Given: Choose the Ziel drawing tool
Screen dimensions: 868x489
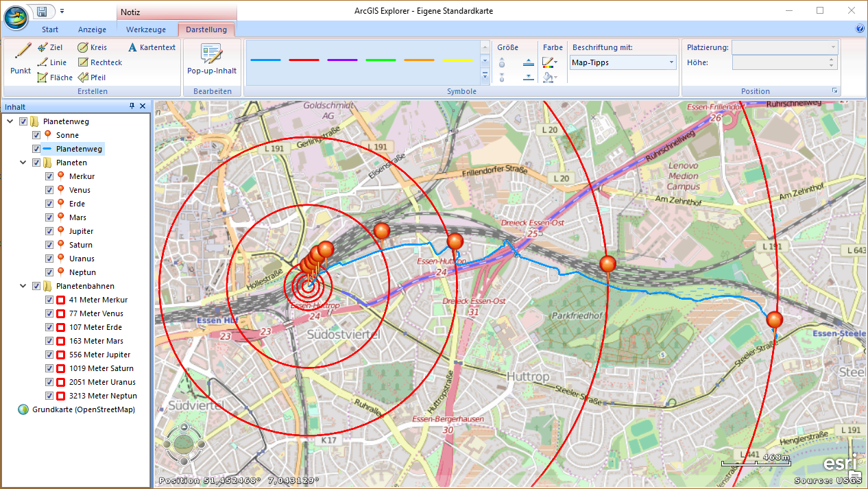Looking at the screenshot, I should (50, 47).
